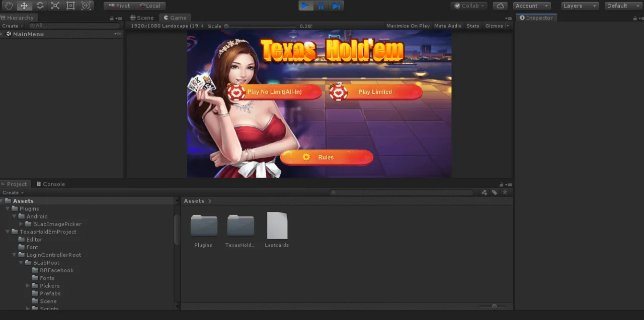
Task: Click the Play Limited game button
Action: pyautogui.click(x=375, y=92)
